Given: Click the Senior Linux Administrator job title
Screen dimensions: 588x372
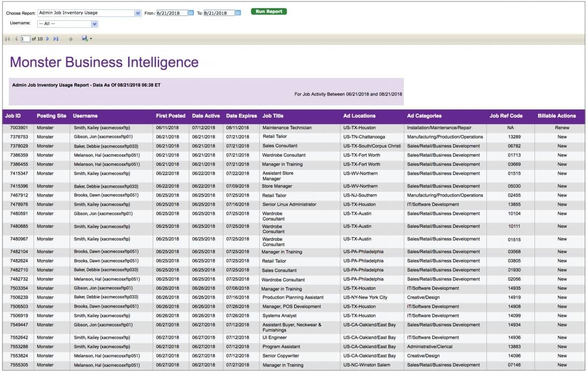Looking at the screenshot, I should [x=289, y=205].
